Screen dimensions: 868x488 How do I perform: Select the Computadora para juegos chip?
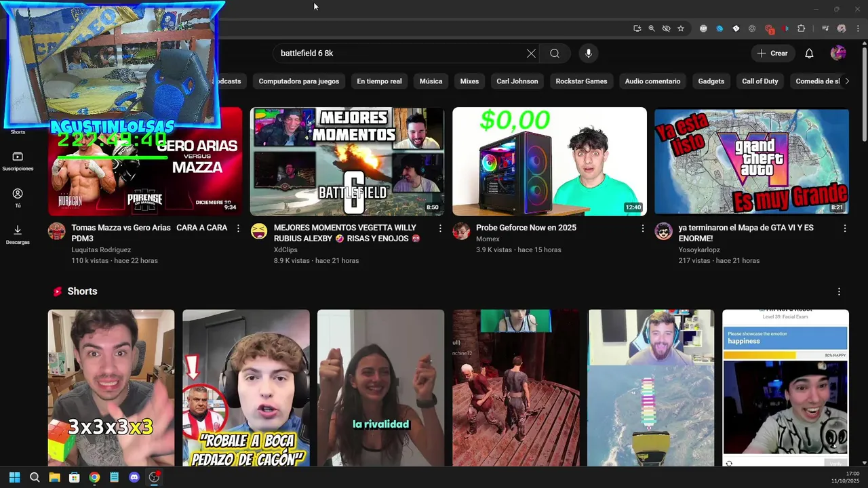(x=298, y=81)
